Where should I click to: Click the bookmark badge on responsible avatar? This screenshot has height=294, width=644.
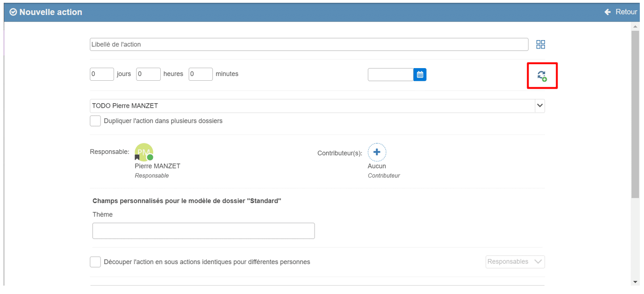pyautogui.click(x=137, y=158)
